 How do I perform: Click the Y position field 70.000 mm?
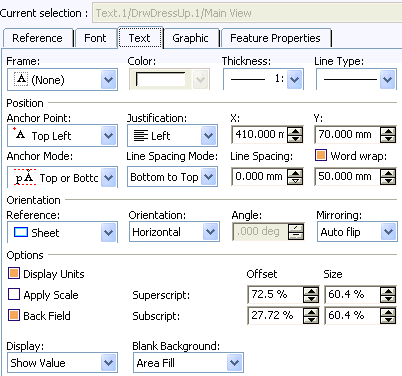tap(347, 135)
